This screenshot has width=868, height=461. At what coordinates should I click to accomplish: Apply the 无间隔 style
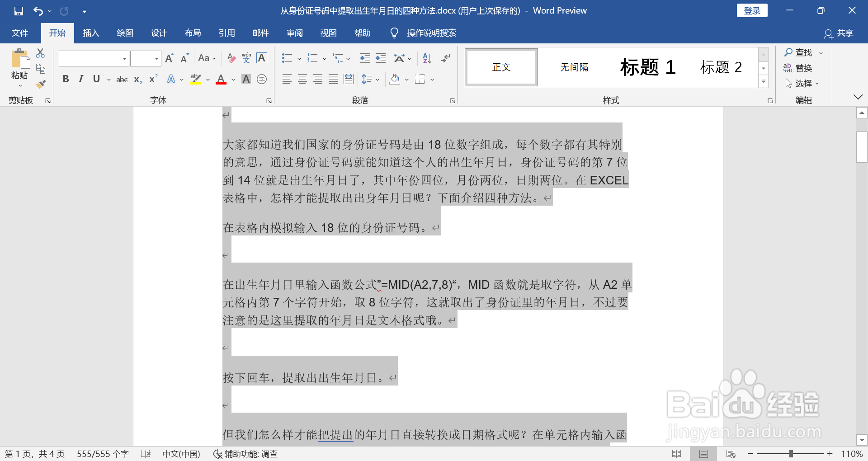point(575,67)
